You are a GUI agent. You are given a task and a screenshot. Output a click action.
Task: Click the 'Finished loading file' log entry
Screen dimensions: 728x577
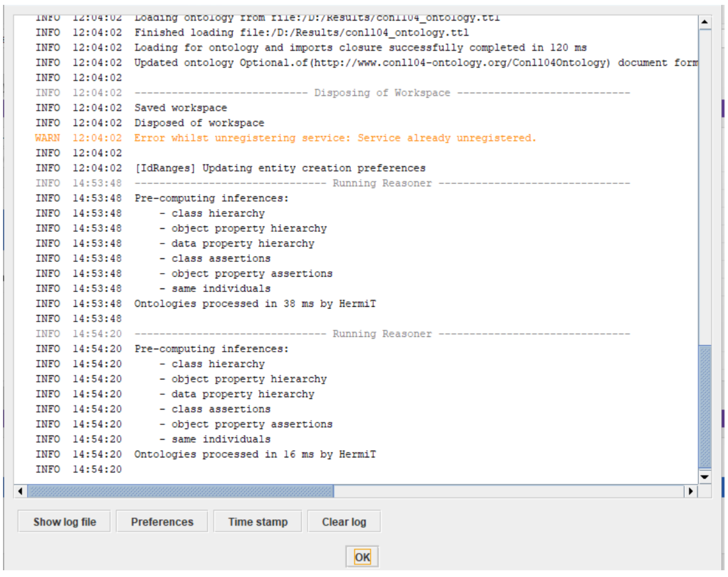(301, 33)
